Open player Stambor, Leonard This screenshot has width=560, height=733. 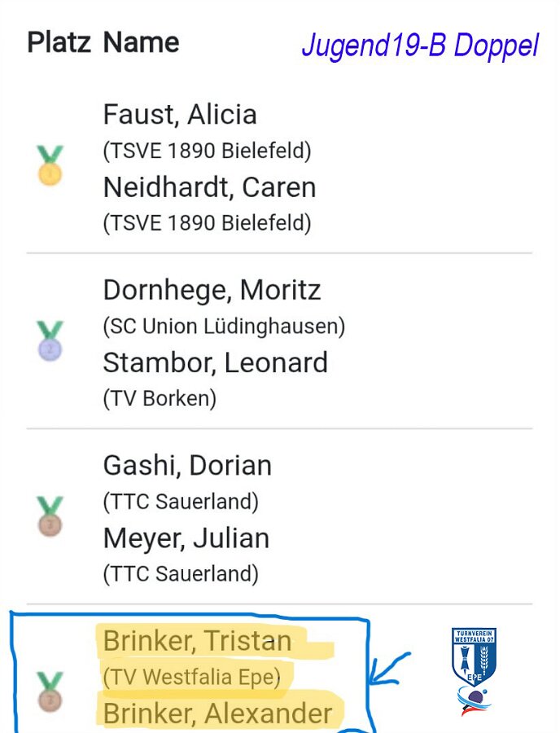(x=216, y=362)
